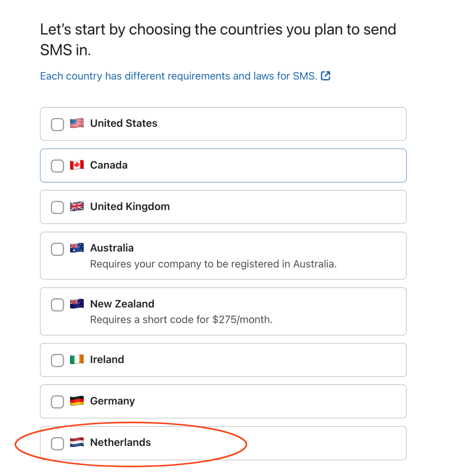Image resolution: width=476 pixels, height=476 pixels.
Task: Click the Germany flag icon
Action: [x=77, y=401]
